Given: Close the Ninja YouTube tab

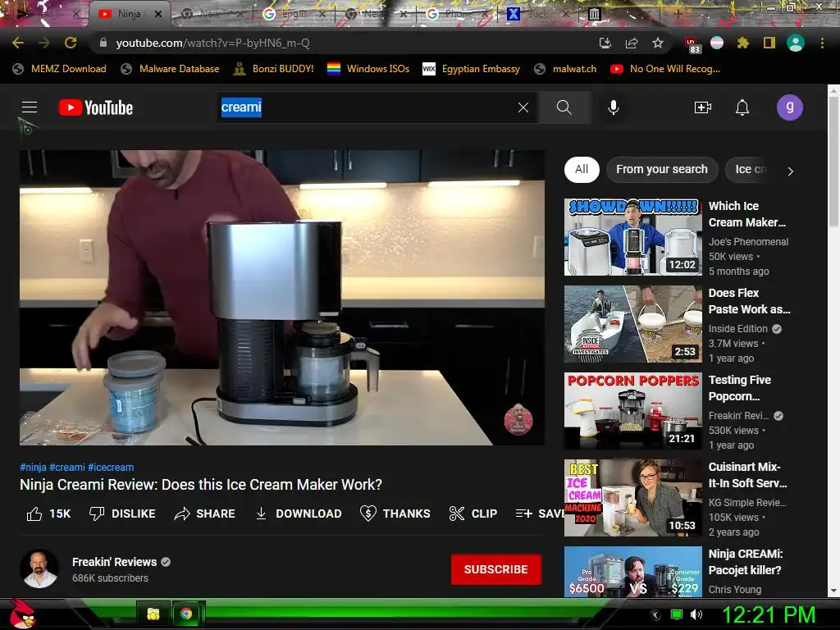Looking at the screenshot, I should tap(158, 15).
